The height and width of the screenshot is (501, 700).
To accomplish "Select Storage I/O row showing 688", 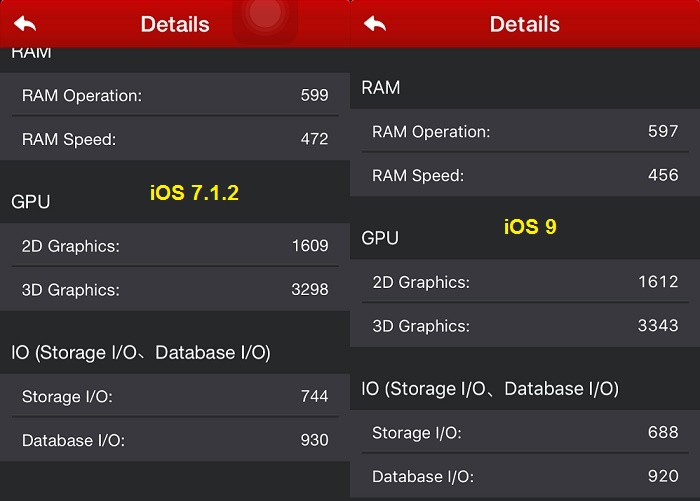I will 525,432.
